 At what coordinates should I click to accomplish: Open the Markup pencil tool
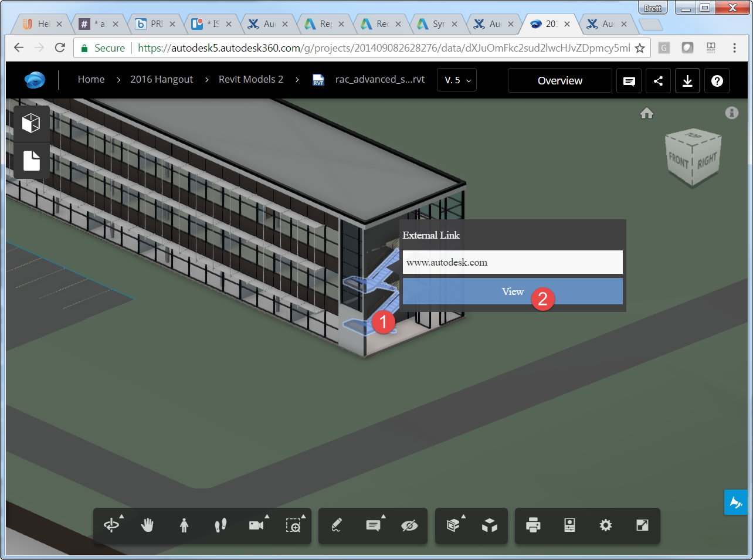[x=337, y=525]
